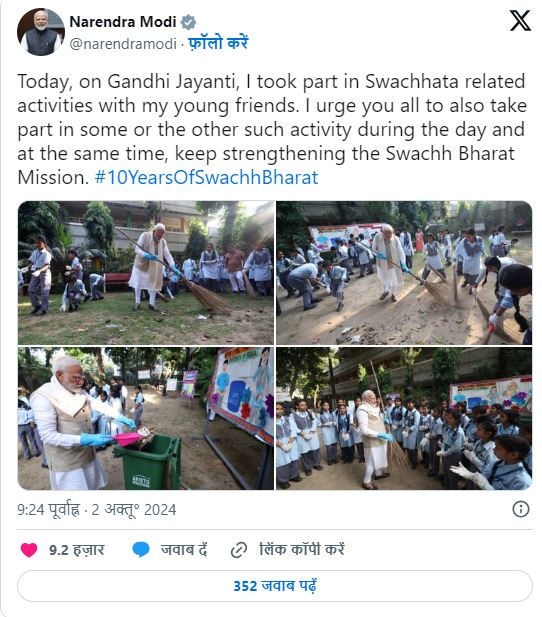The width and height of the screenshot is (542, 617).
Task: Open the info circle icon
Action: click(x=520, y=509)
